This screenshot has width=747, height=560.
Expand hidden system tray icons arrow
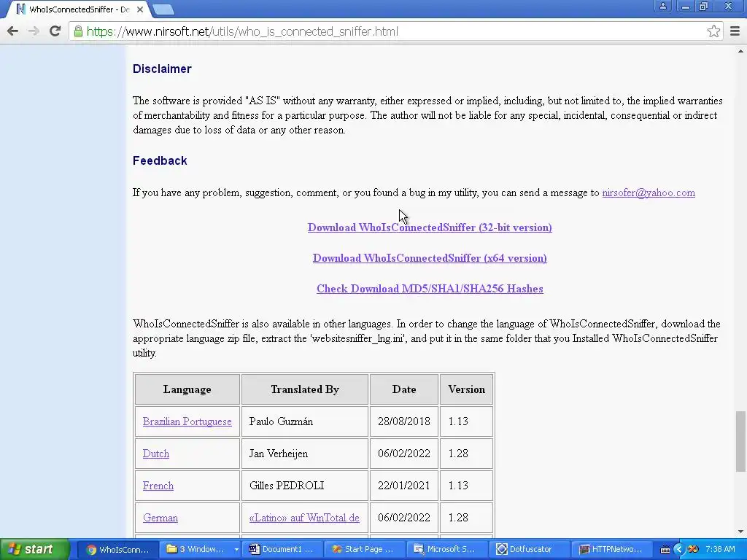679,550
